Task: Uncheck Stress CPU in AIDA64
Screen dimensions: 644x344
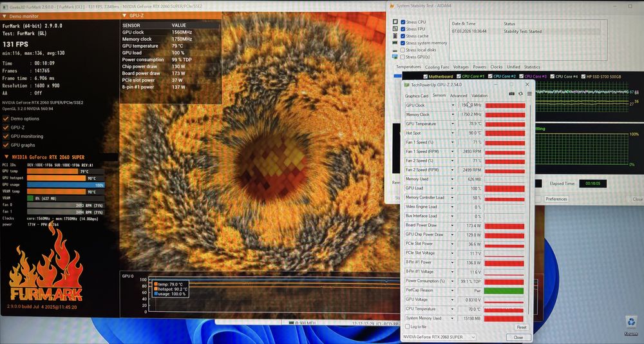Action: (x=403, y=22)
